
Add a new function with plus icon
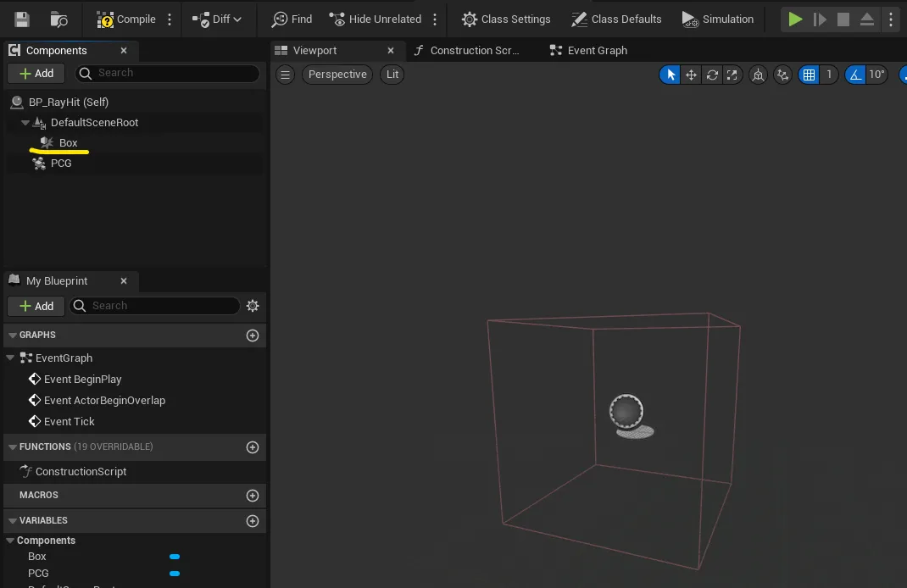pyautogui.click(x=253, y=447)
